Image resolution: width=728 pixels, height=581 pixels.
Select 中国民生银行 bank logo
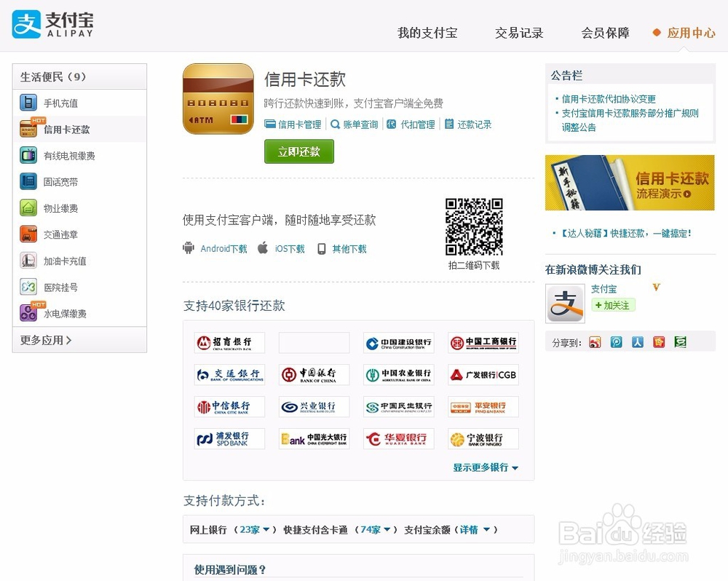tap(399, 407)
